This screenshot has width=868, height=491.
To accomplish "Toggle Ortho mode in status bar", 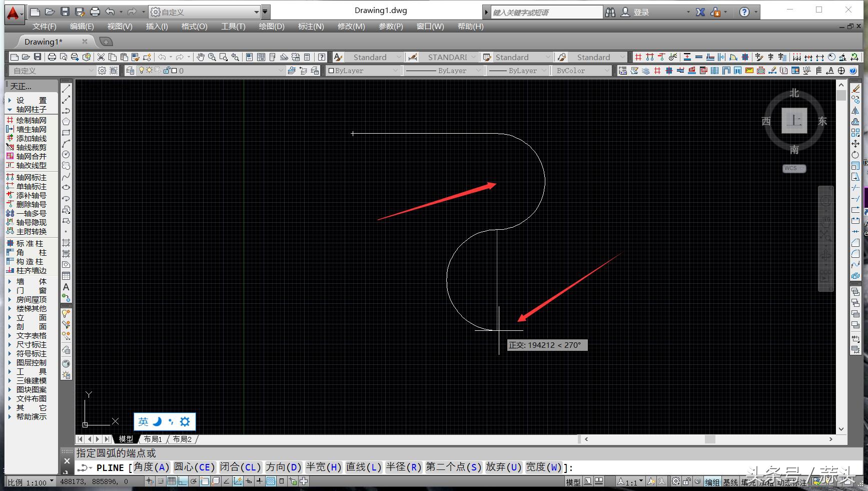I will 183,481.
